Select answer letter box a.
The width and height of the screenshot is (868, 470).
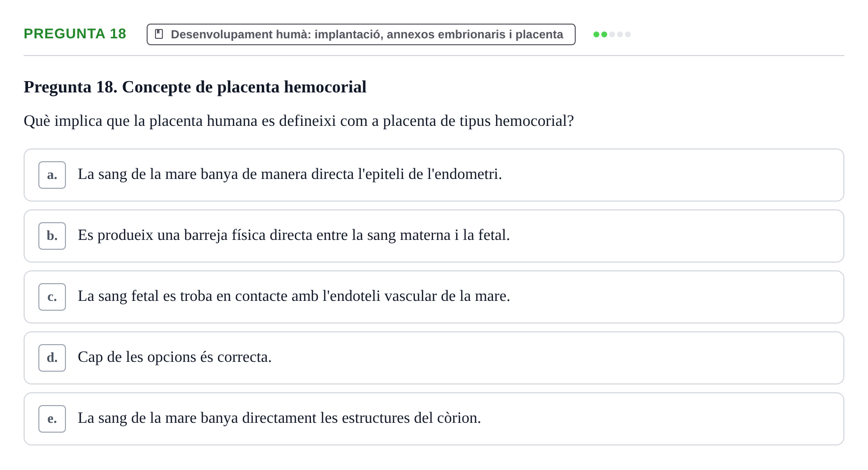[x=52, y=175]
